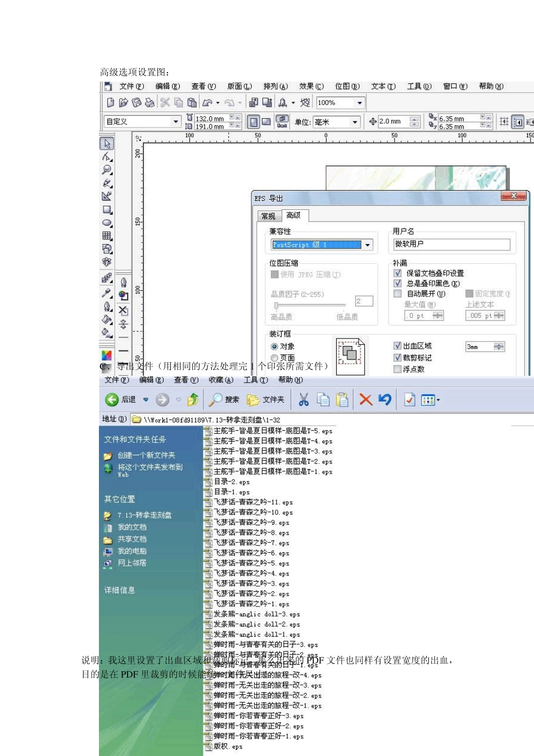Click the Cut scissors icon in CorelDRAW toolbar
Viewport: 534px width, 756px height.
[x=165, y=102]
